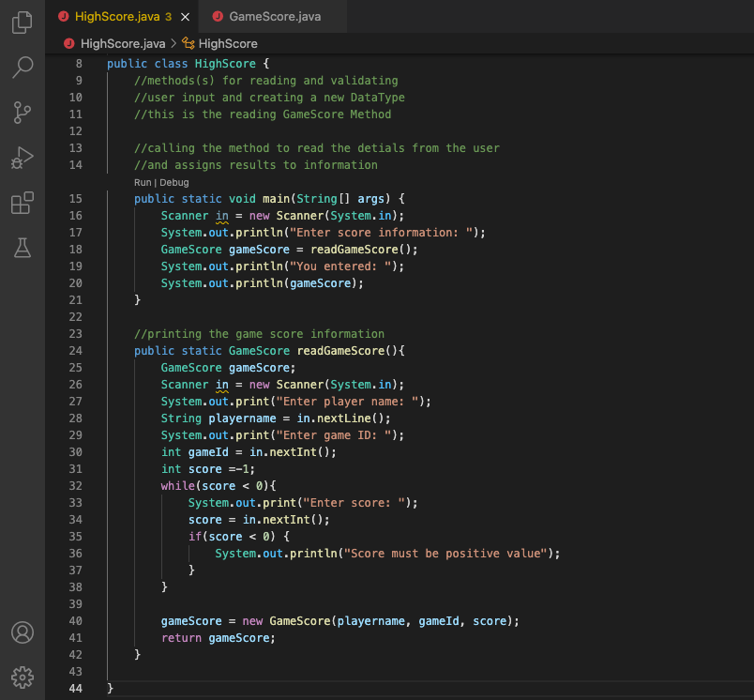Click the Run CodeLens above main
The image size is (754, 700).
tap(143, 182)
